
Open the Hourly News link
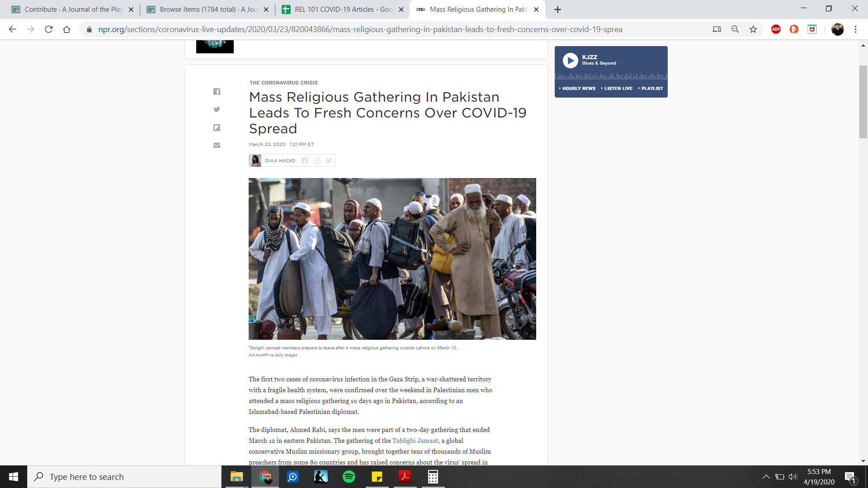(x=578, y=89)
